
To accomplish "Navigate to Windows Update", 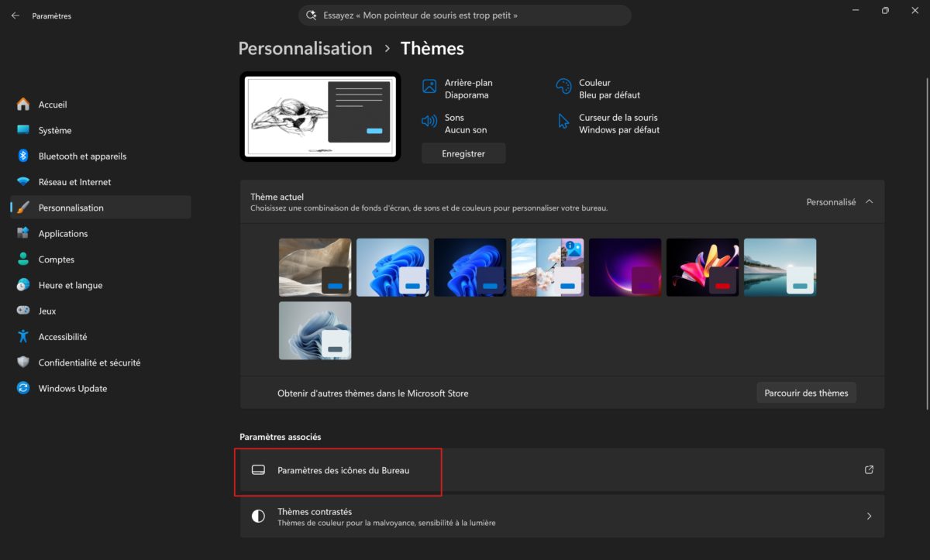I will pos(101,388).
